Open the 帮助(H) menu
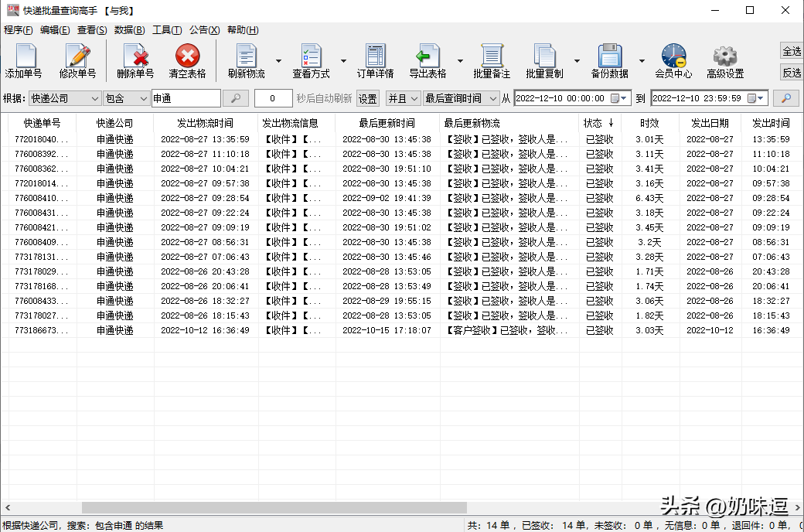Image resolution: width=804 pixels, height=532 pixels. coord(243,29)
